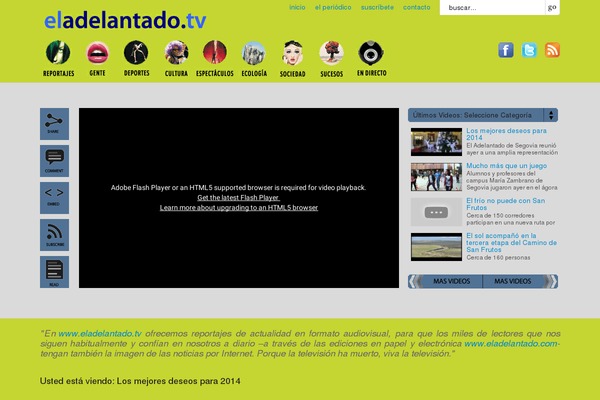Click the Read sidebar button
The width and height of the screenshot is (600, 400).
pyautogui.click(x=54, y=272)
